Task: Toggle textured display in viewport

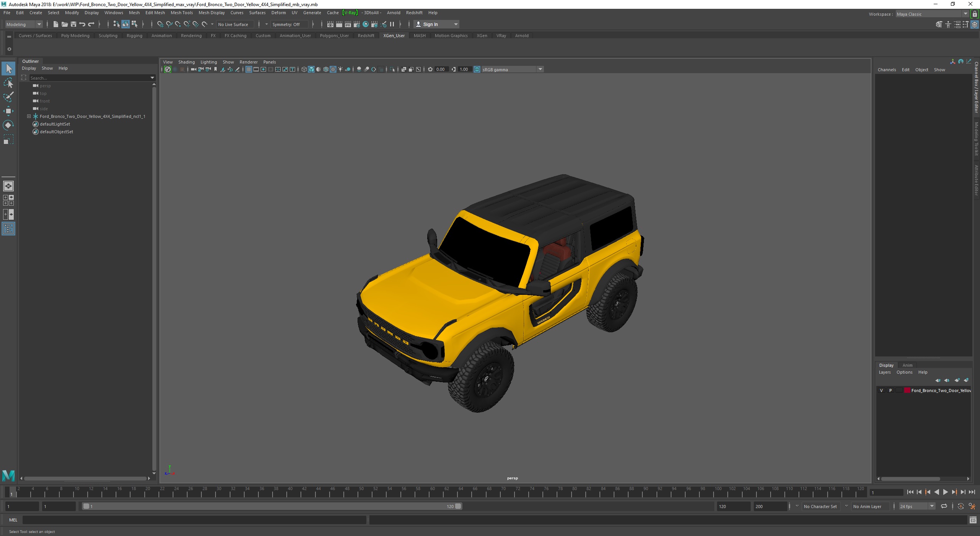Action: (333, 69)
